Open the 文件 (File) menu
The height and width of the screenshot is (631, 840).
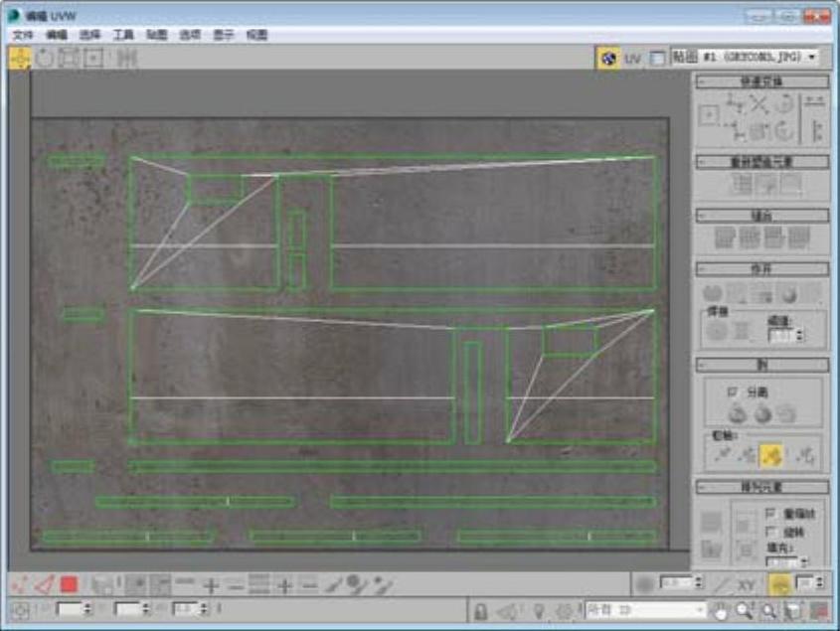click(23, 35)
